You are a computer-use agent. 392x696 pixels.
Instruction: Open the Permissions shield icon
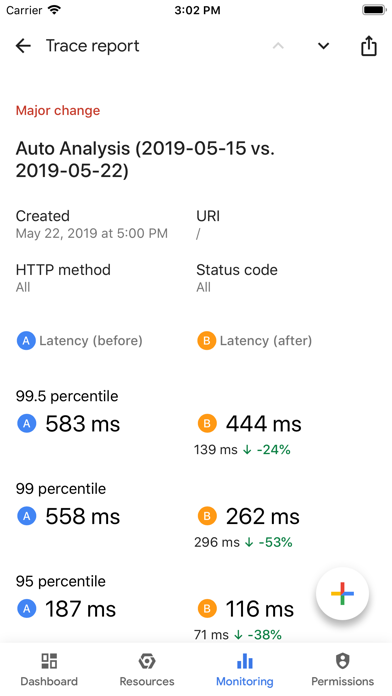(342, 661)
